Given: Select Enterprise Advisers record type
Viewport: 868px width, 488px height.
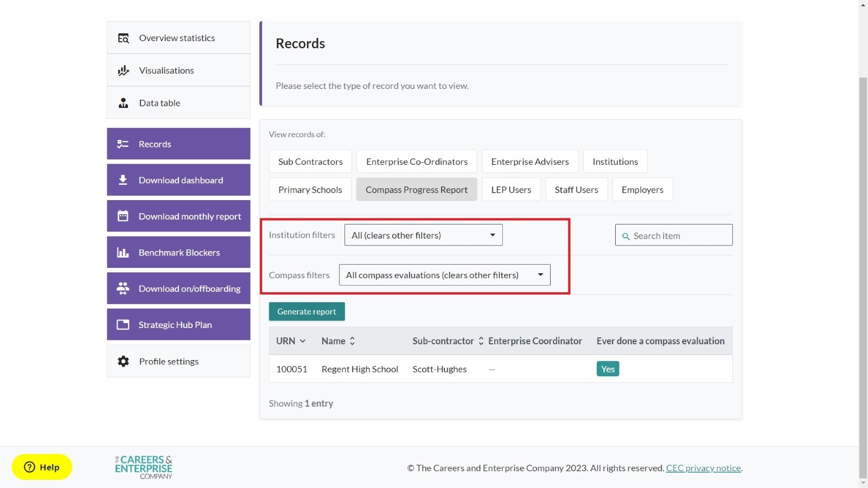Looking at the screenshot, I should (x=530, y=162).
